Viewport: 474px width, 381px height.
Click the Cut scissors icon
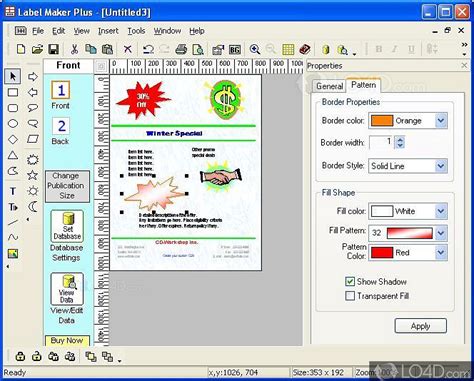point(74,49)
